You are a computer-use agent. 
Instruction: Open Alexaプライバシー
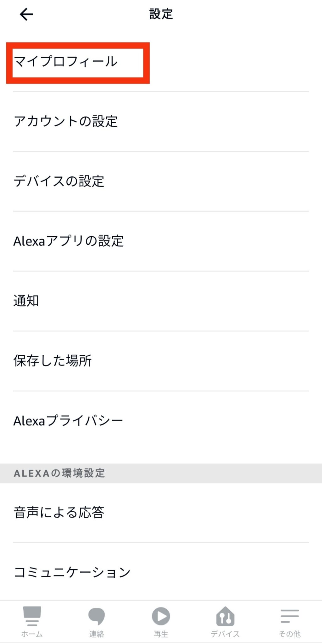pyautogui.click(x=161, y=421)
